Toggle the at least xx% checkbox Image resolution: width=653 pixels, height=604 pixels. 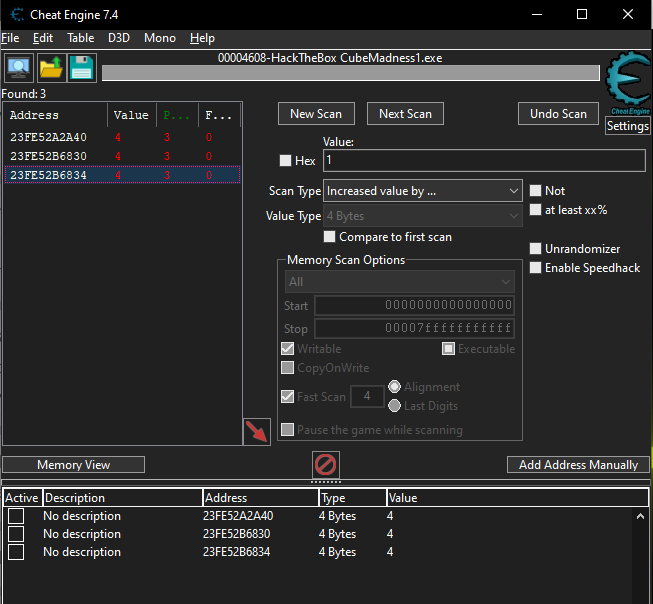[535, 210]
